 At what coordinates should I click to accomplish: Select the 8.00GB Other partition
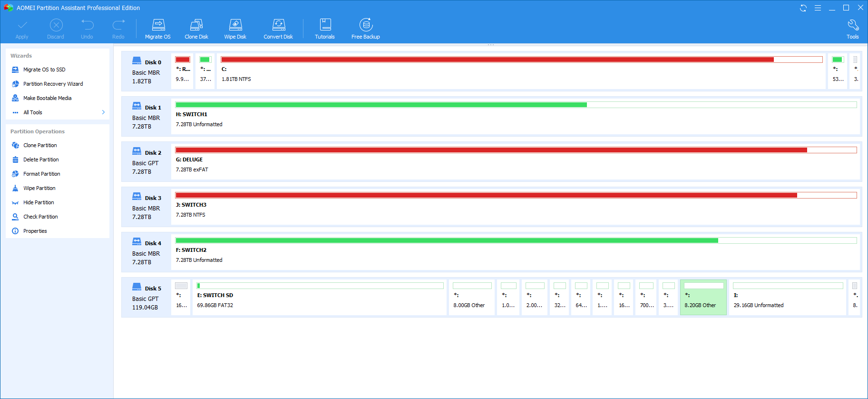coord(472,297)
